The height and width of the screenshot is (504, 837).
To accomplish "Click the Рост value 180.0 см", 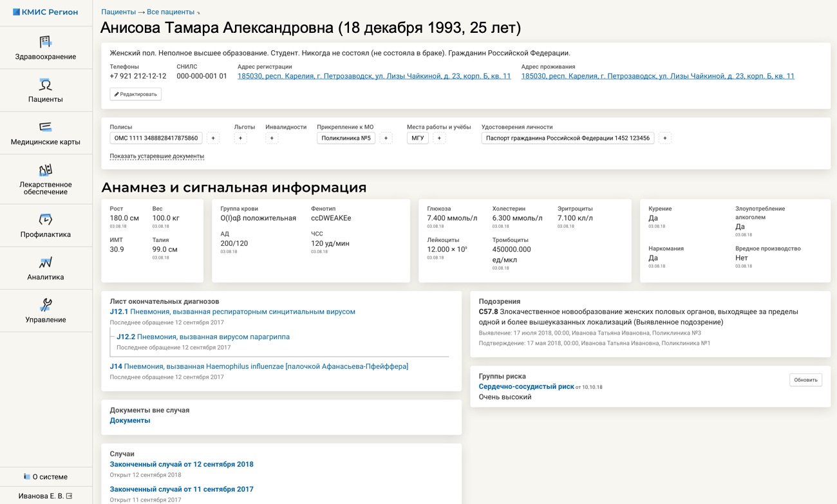I will [124, 218].
